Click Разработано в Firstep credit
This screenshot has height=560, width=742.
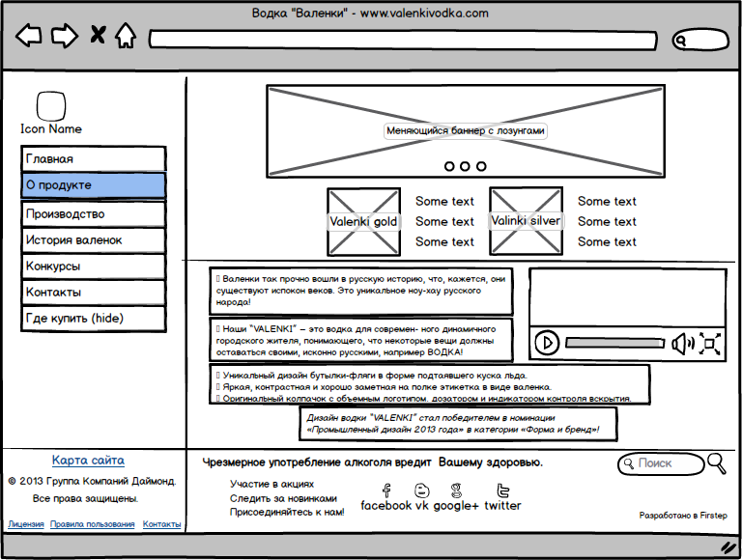(683, 516)
